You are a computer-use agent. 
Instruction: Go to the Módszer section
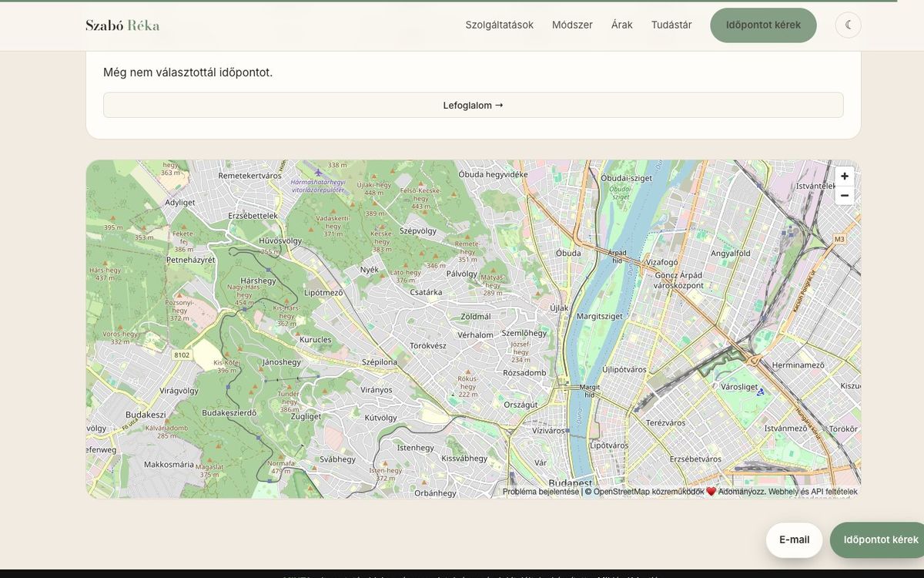pyautogui.click(x=572, y=25)
